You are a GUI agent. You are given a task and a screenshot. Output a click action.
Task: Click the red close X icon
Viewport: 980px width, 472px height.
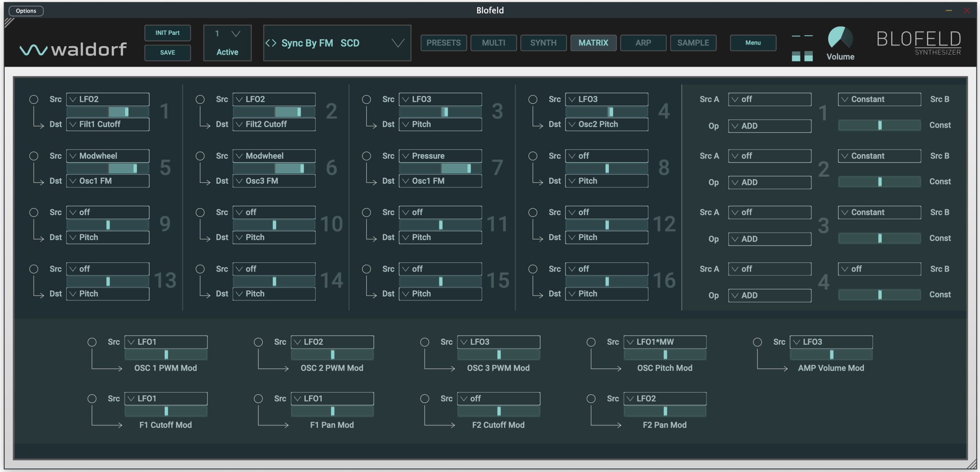tap(967, 11)
